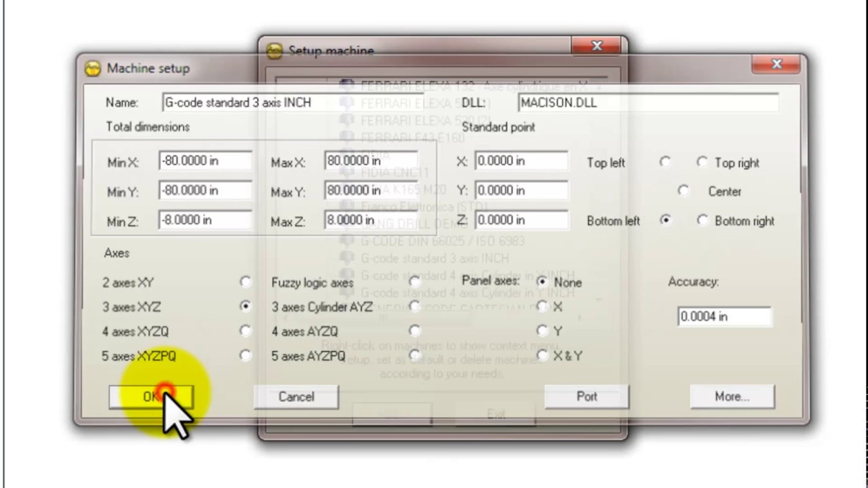
Task: Select Panel axes X & Y option
Action: pyautogui.click(x=542, y=355)
